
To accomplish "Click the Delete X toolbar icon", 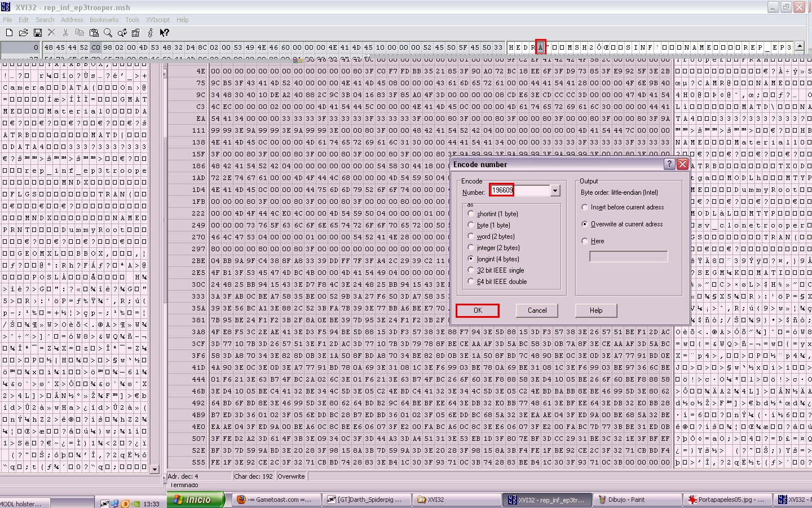I will (x=51, y=33).
